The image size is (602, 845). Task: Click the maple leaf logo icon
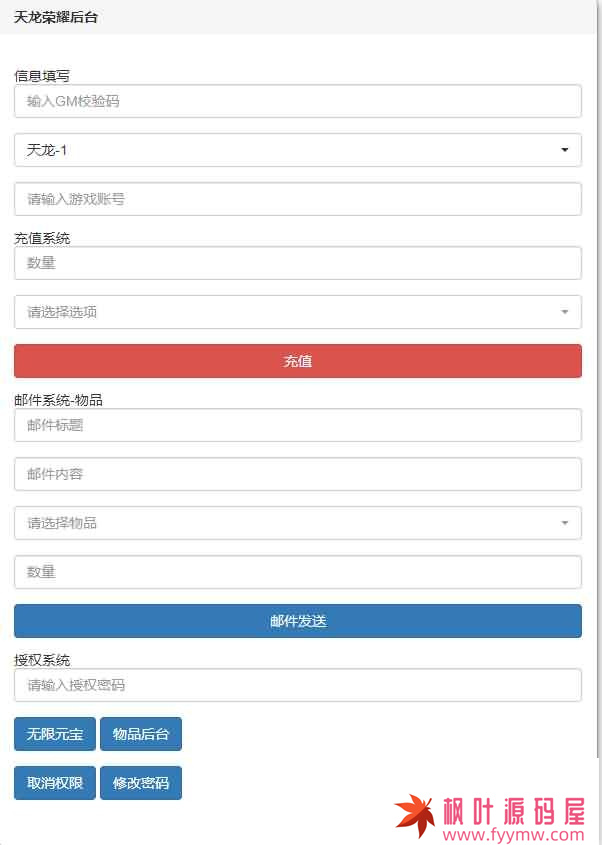pyautogui.click(x=415, y=814)
